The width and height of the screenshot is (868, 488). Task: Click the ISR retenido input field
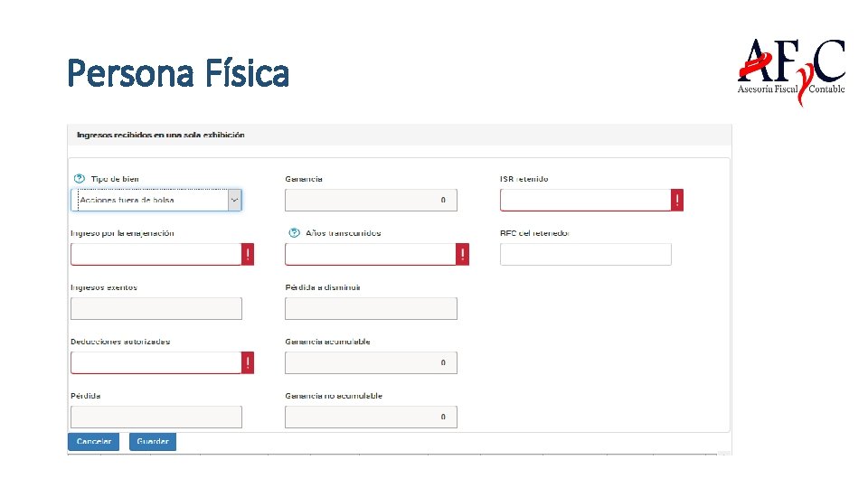(585, 200)
